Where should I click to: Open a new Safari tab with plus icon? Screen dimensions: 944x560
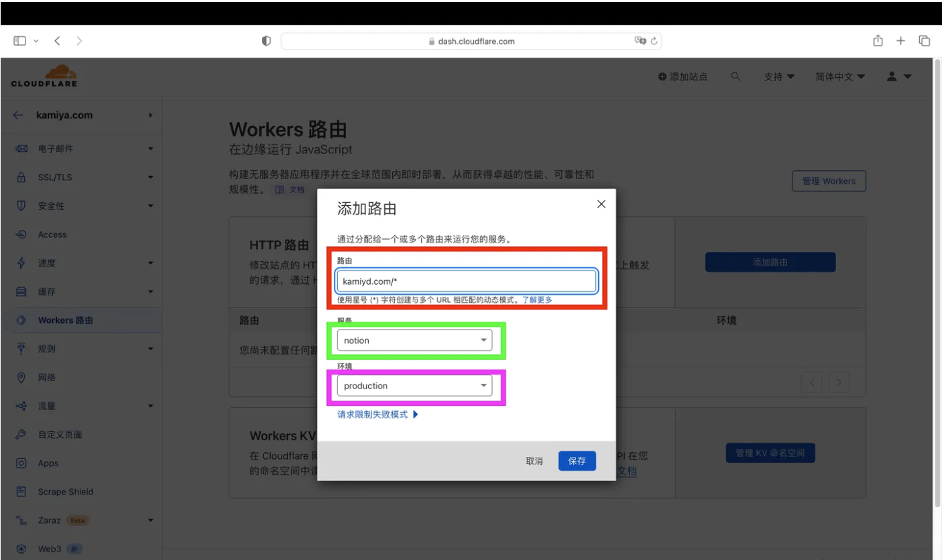click(x=901, y=41)
